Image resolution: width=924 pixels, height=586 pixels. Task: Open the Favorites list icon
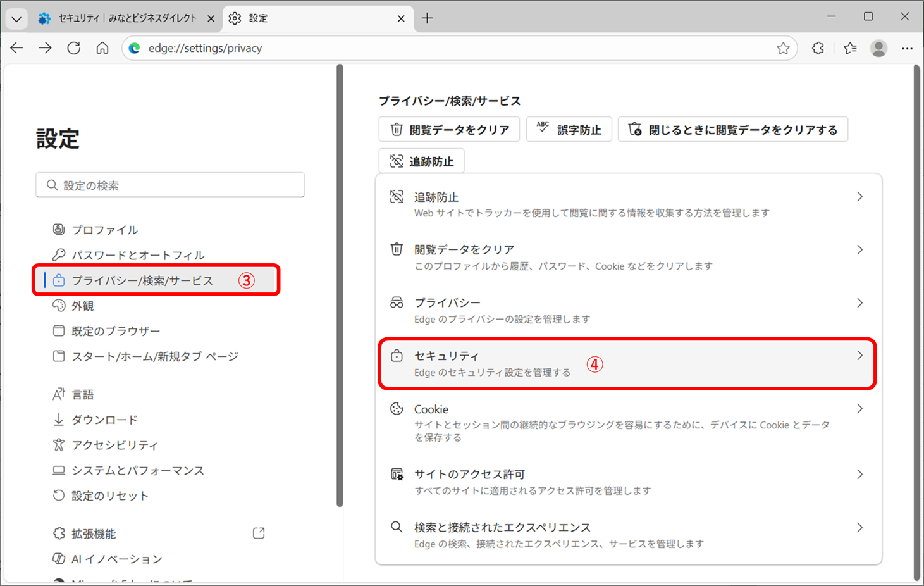coord(850,48)
